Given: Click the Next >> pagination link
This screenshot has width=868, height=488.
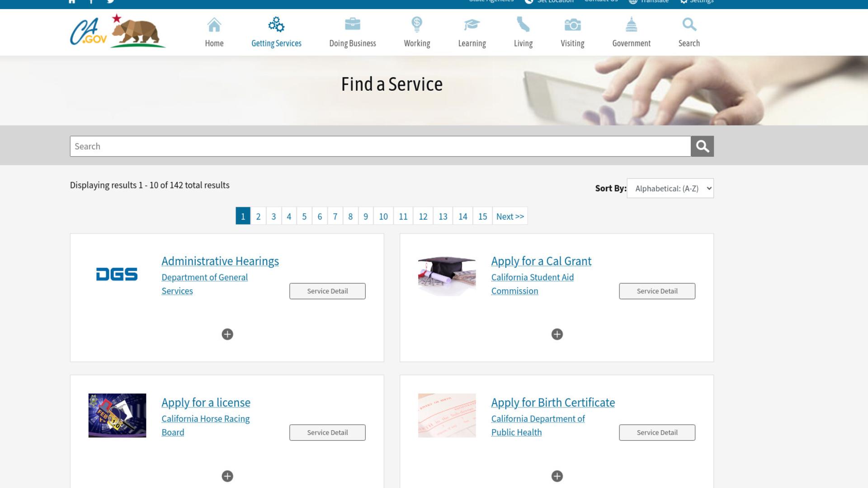Looking at the screenshot, I should click(x=510, y=216).
